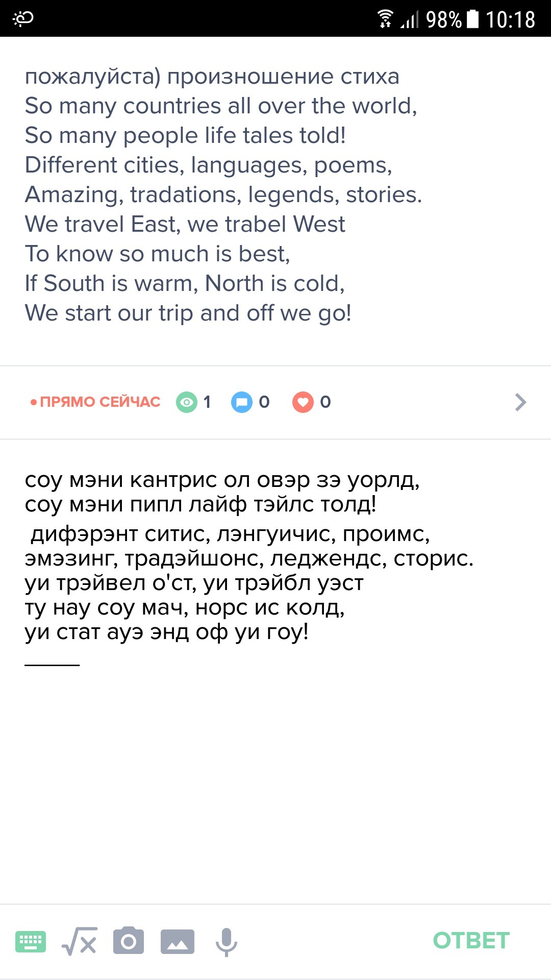This screenshot has width=551, height=980.
Task: Tap the Wi-Fi status icon
Action: pos(385,19)
